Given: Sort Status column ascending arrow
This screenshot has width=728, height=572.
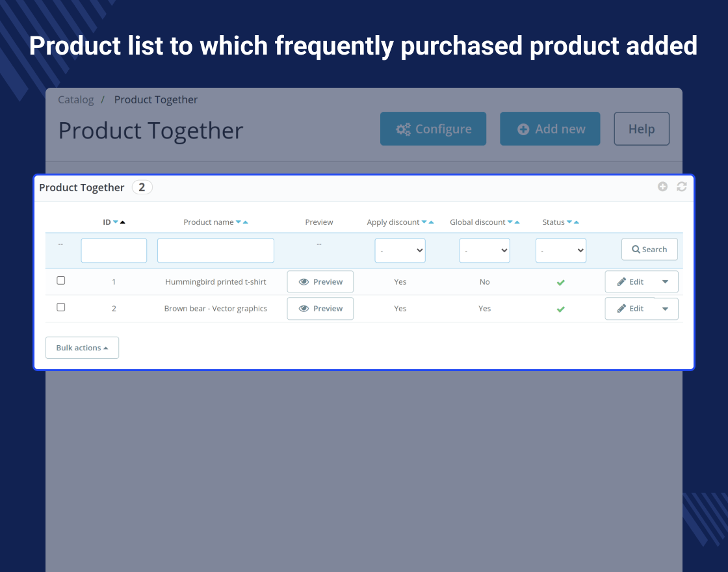Looking at the screenshot, I should (577, 222).
